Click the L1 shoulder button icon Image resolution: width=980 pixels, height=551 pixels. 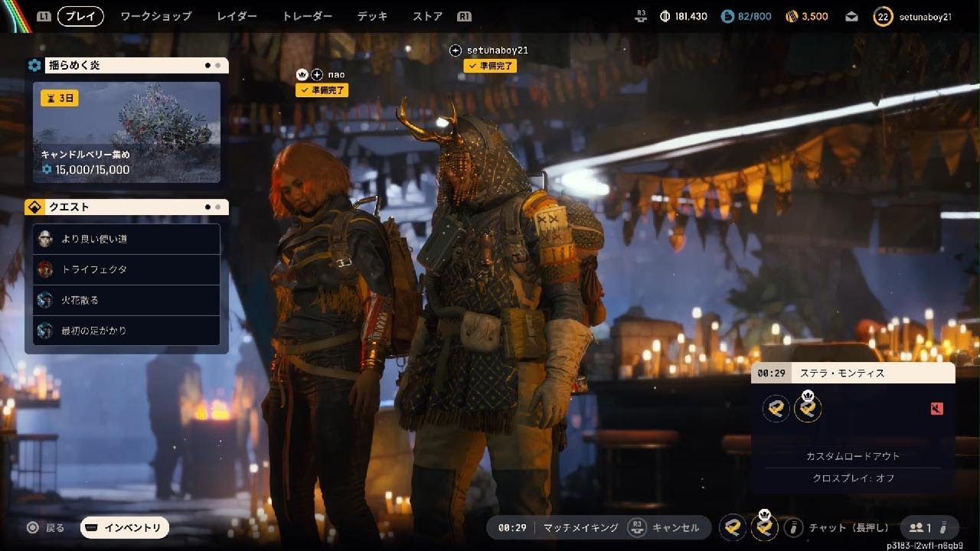tap(44, 16)
